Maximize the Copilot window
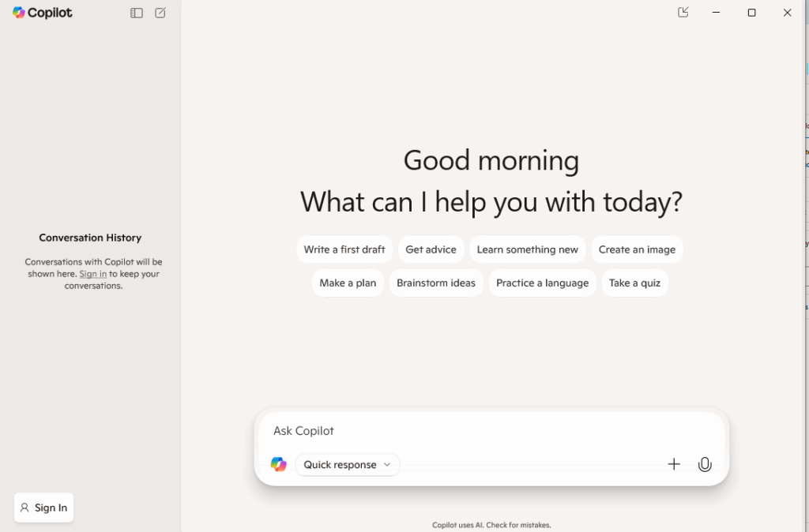The width and height of the screenshot is (809, 532). pos(751,13)
